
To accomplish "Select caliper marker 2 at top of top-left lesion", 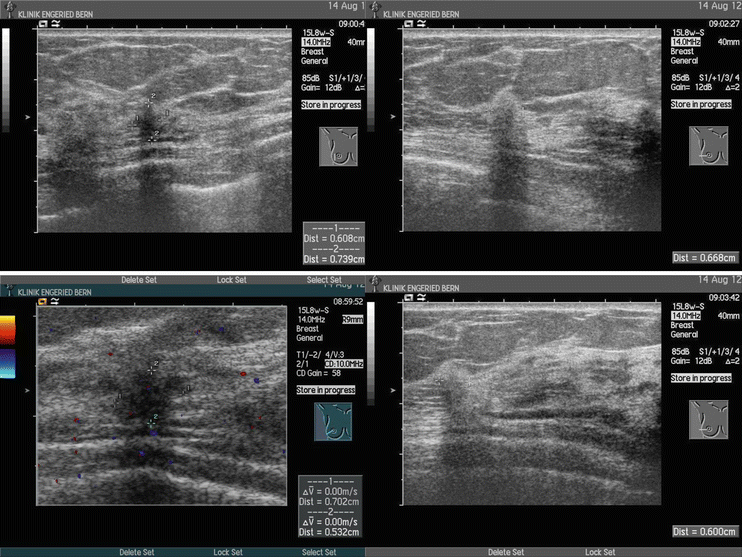I will point(151,99).
